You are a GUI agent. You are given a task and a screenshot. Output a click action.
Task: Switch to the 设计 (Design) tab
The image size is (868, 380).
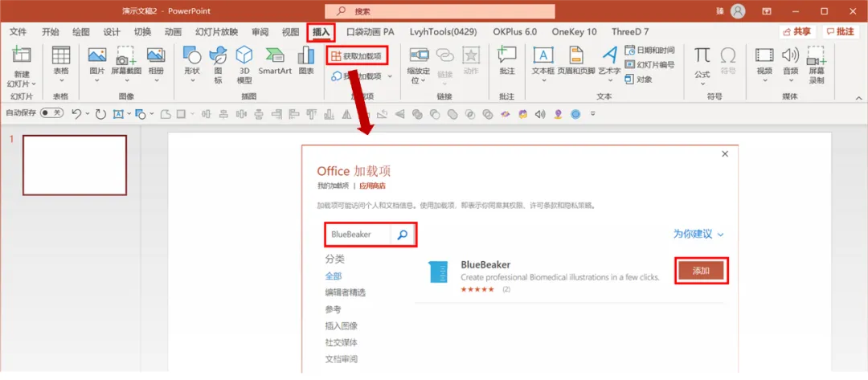(x=112, y=31)
